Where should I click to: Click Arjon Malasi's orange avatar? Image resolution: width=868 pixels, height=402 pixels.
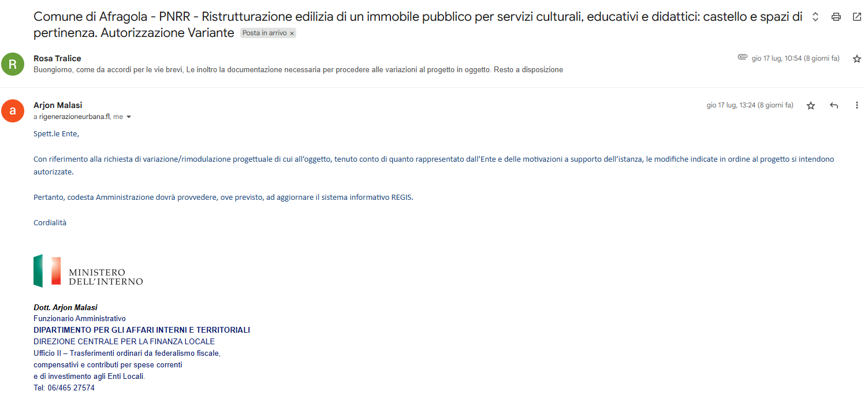13,111
